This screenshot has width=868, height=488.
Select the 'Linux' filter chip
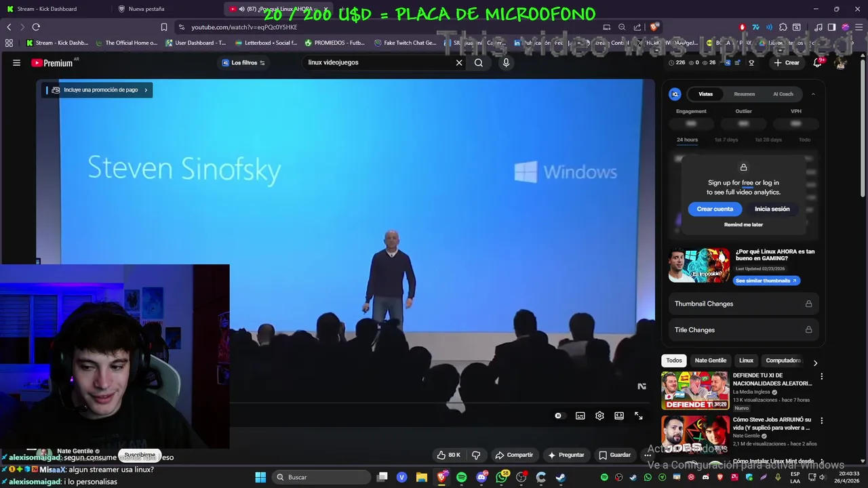pos(746,361)
